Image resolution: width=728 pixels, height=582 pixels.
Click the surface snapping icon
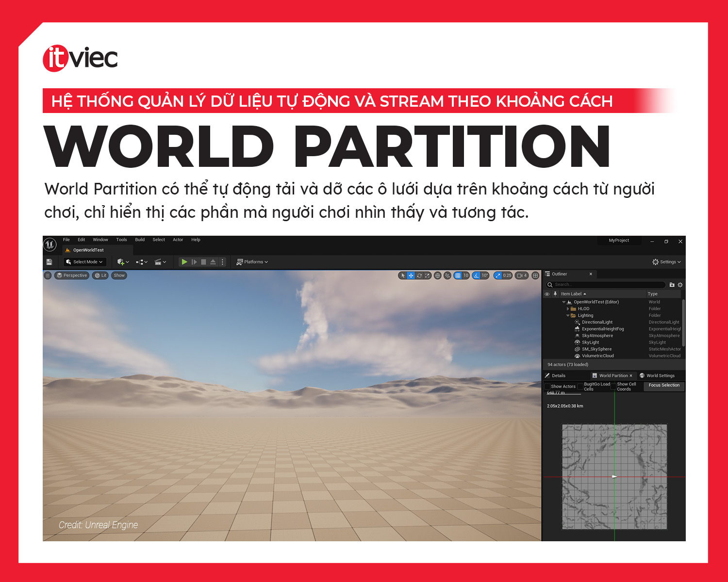click(x=447, y=275)
